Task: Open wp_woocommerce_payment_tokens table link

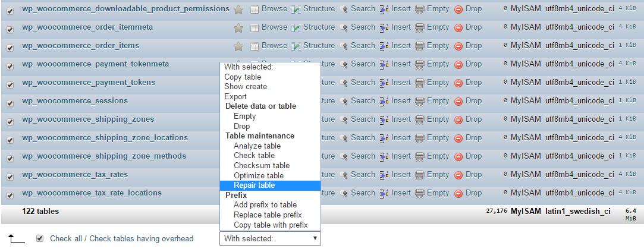Action: 89,83
